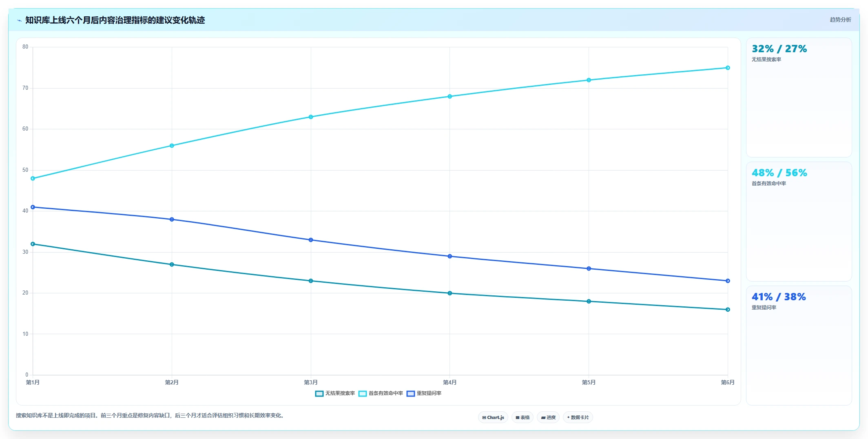Screen dimensions: 868x439
Task: Click the 重复提问率 data point at 第5月
Action: click(x=589, y=268)
